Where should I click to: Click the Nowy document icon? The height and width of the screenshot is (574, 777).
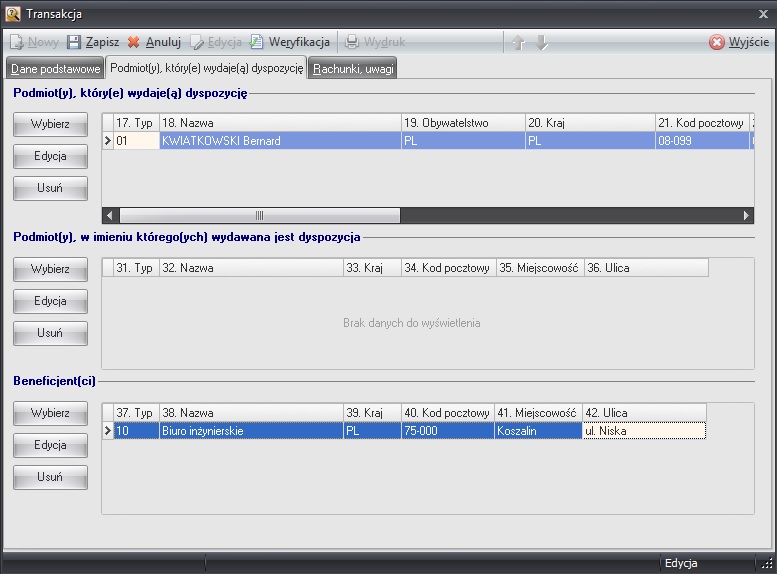(17, 43)
